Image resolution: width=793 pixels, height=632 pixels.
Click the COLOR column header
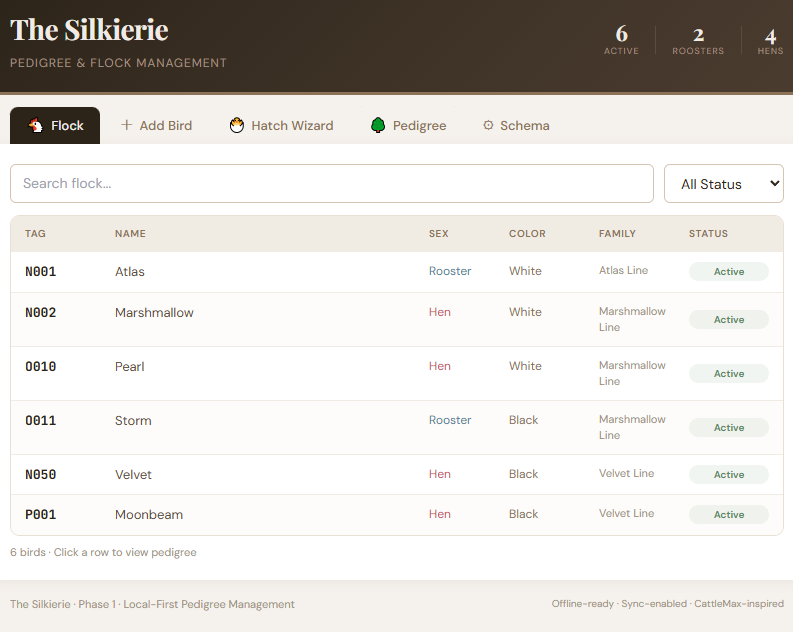coord(527,234)
